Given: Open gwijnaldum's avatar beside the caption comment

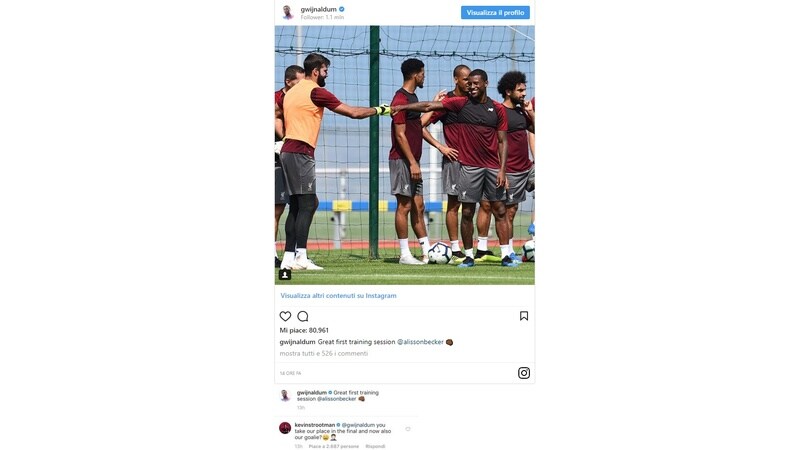Looking at the screenshot, I should [285, 396].
